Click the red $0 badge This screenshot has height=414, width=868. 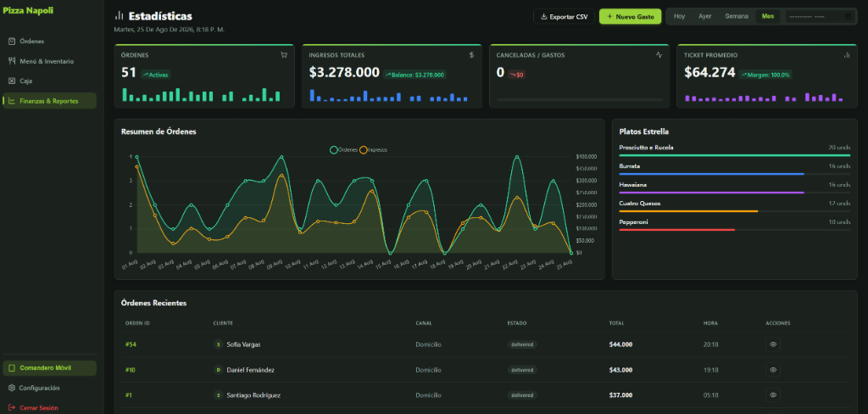516,75
